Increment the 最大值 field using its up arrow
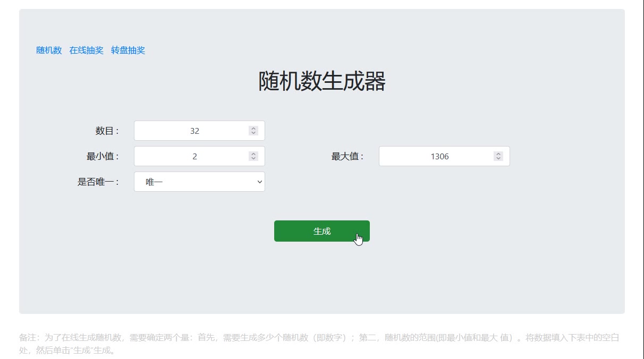644x359 pixels. click(x=498, y=153)
